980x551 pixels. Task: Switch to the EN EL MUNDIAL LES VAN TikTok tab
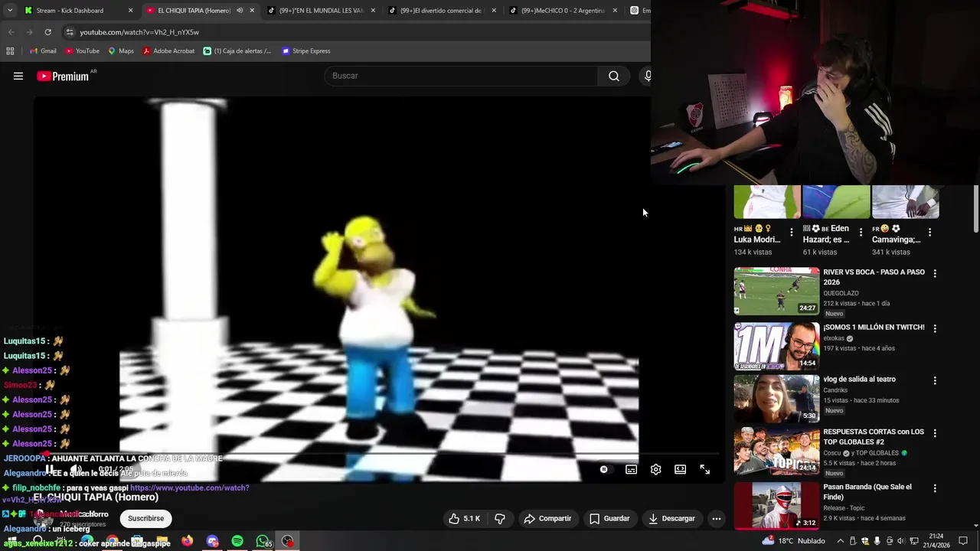321,11
